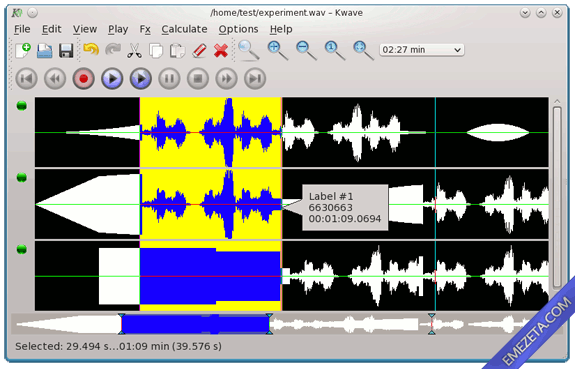This screenshot has height=369, width=575.
Task: Click the blue selection in overview bar
Action: click(195, 324)
